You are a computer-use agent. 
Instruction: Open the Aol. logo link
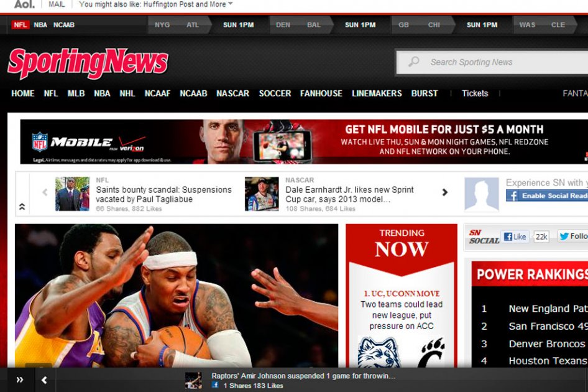(24, 4)
